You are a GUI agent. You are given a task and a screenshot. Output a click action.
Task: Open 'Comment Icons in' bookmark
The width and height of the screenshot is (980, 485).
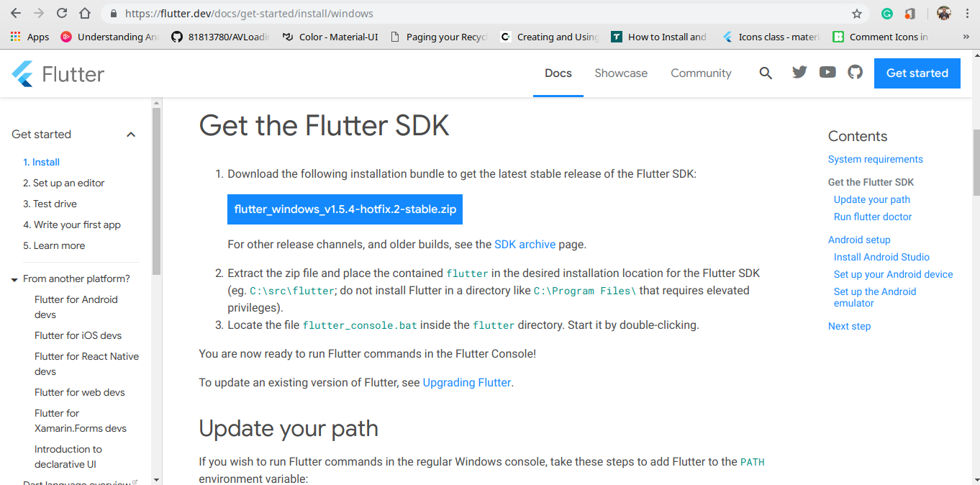point(881,37)
